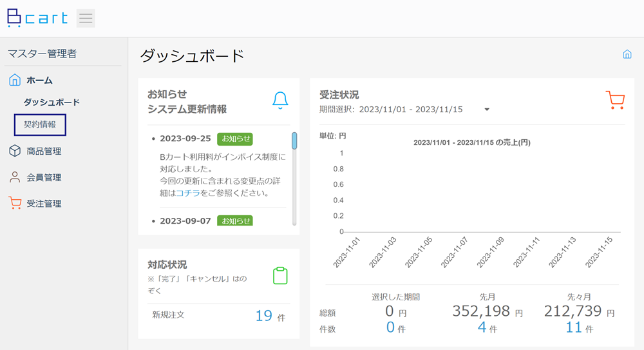Click the マスター管理者 label
644x350 pixels.
pyautogui.click(x=42, y=53)
